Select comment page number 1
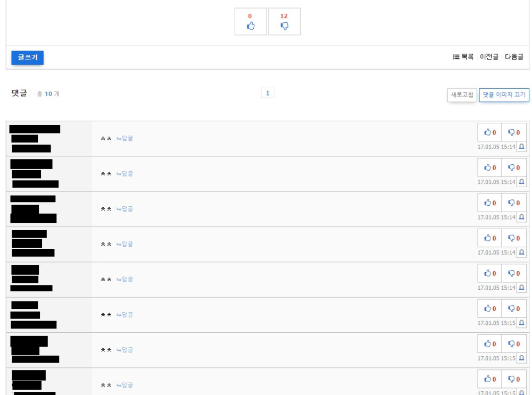The width and height of the screenshot is (532, 395). click(x=268, y=93)
